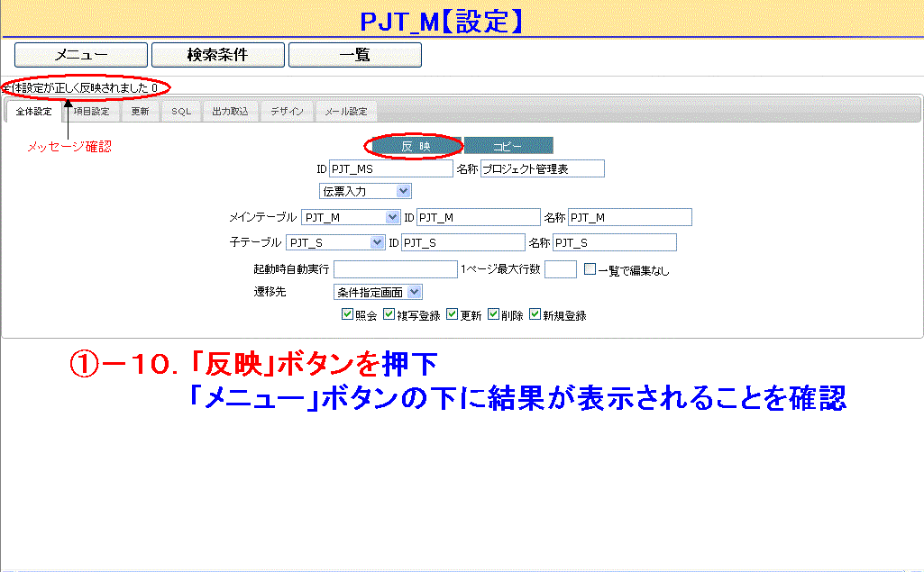Open the 検索条件 screen
Screen dimensions: 924x572
pyautogui.click(x=217, y=55)
